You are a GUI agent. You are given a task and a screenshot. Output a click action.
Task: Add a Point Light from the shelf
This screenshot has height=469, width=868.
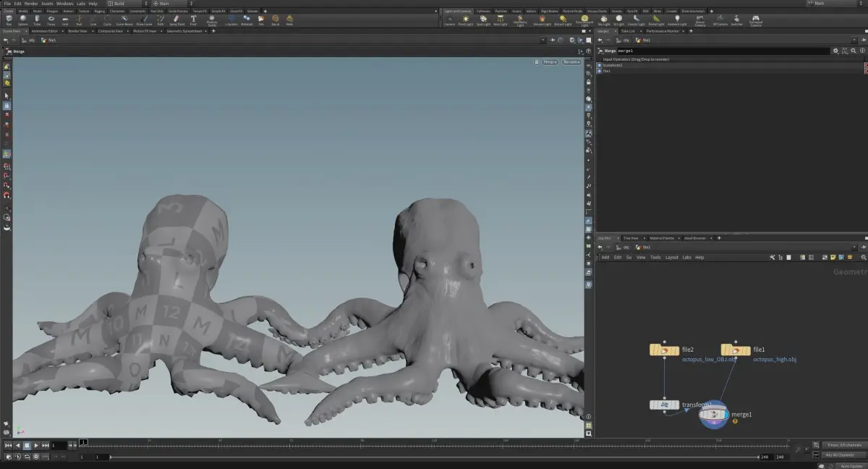point(466,20)
